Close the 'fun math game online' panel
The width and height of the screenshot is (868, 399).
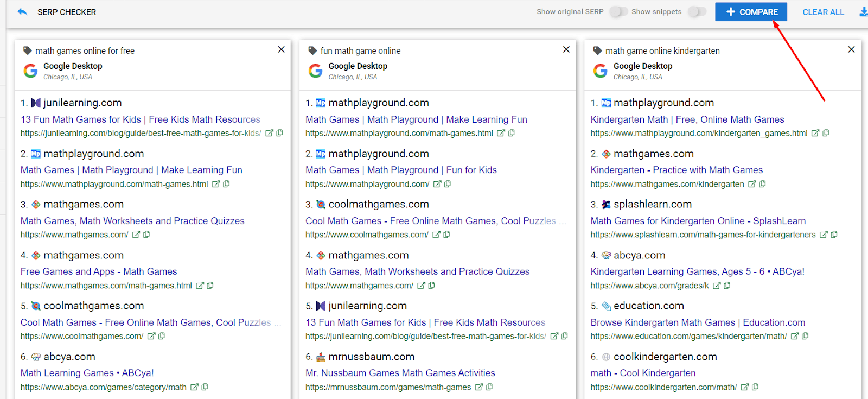point(566,49)
